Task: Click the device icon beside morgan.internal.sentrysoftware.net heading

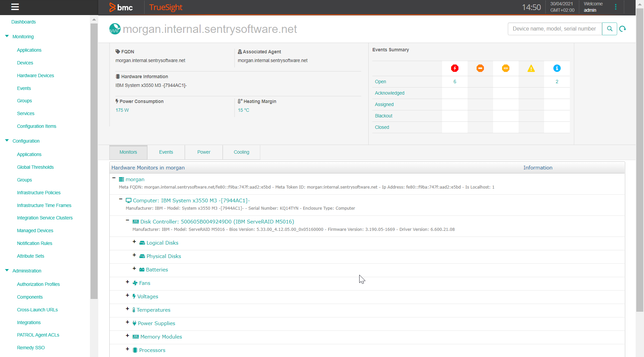Action: click(x=114, y=29)
